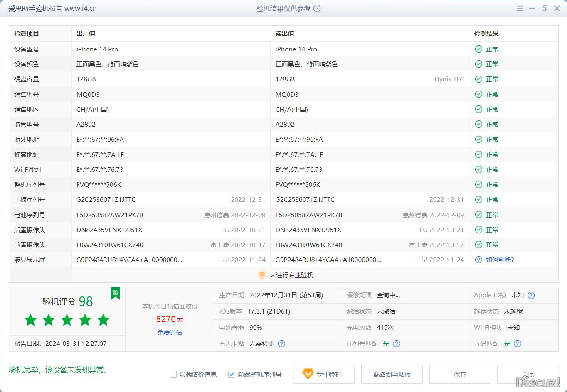Select 未激活 activation status
Screen dimensions: 567x392
386,311
